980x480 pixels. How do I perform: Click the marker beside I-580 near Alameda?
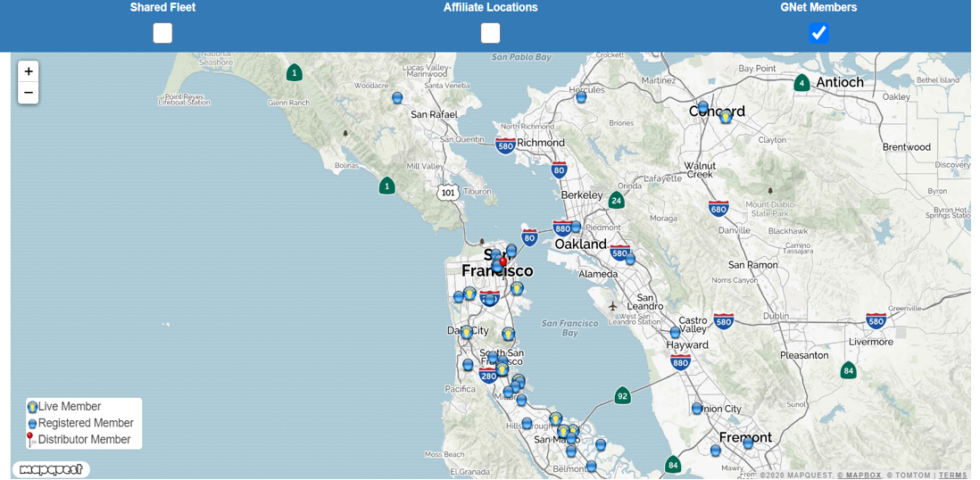click(630, 259)
